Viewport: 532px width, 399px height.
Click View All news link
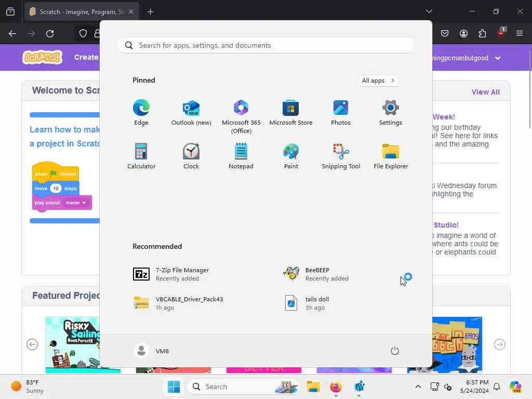[x=486, y=92]
